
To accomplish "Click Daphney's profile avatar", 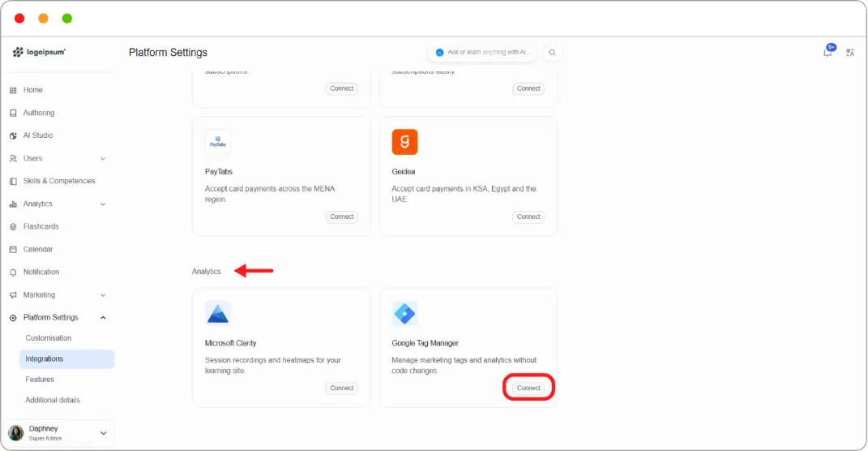I will [16, 432].
